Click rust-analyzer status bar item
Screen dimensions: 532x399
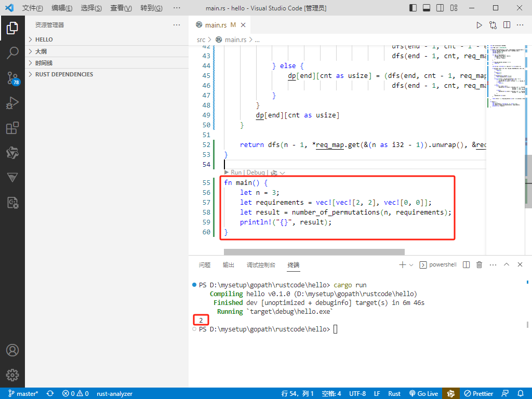pos(115,393)
